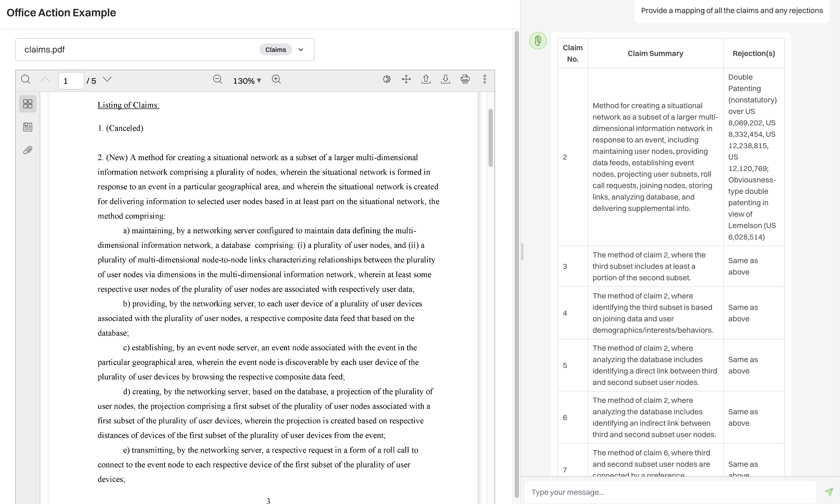Edit the current page number field
Viewport: 840px width, 504px height.
pos(71,81)
